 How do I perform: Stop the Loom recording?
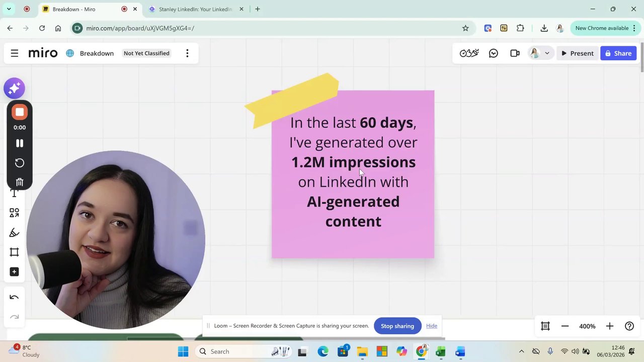(20, 112)
